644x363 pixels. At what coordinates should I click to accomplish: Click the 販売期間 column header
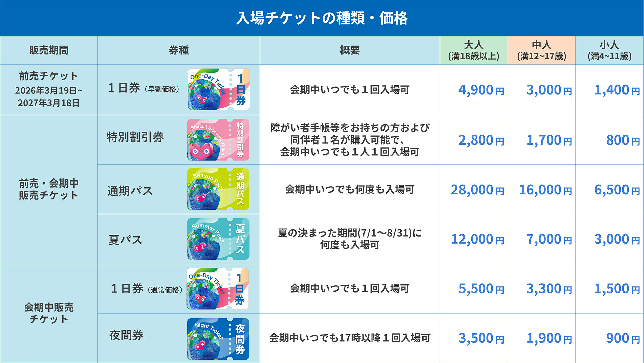click(x=49, y=50)
